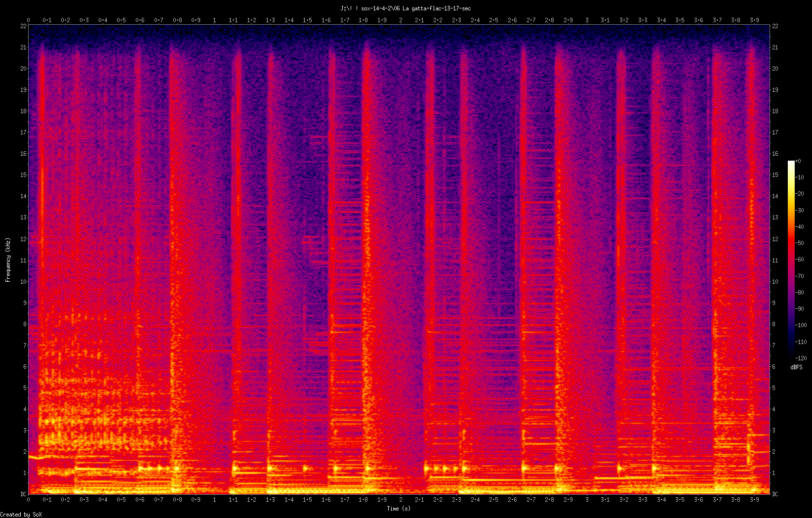The height and width of the screenshot is (518, 812).
Task: Click the '2' tick on the top time axis
Action: point(401,20)
